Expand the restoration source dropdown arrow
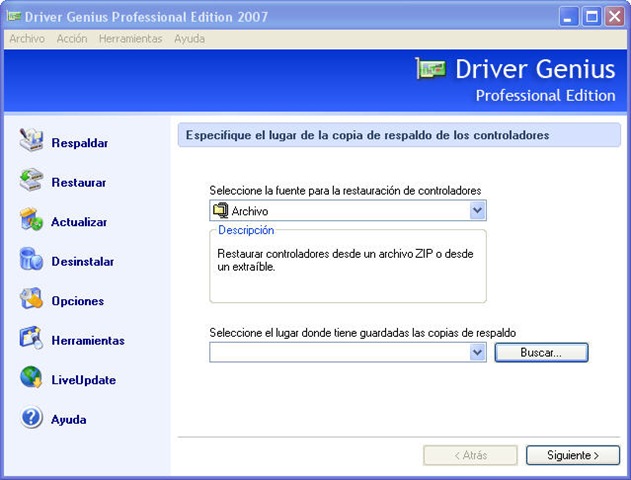The height and width of the screenshot is (480, 631). click(477, 210)
